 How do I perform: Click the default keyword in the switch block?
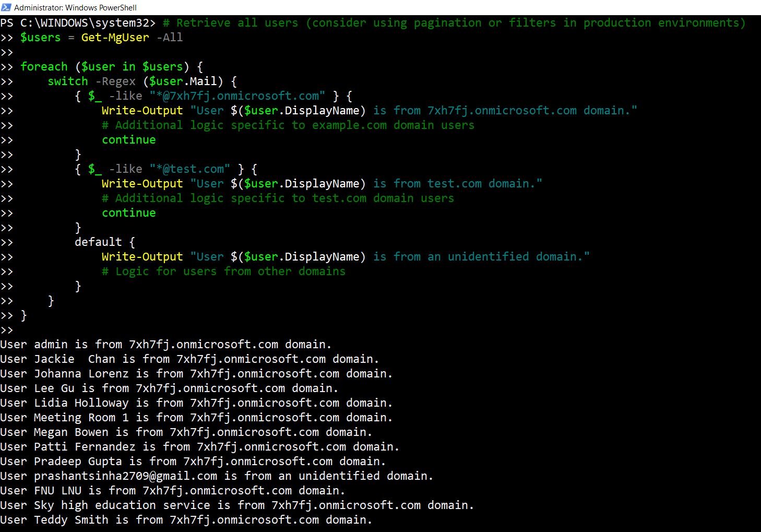coord(98,242)
